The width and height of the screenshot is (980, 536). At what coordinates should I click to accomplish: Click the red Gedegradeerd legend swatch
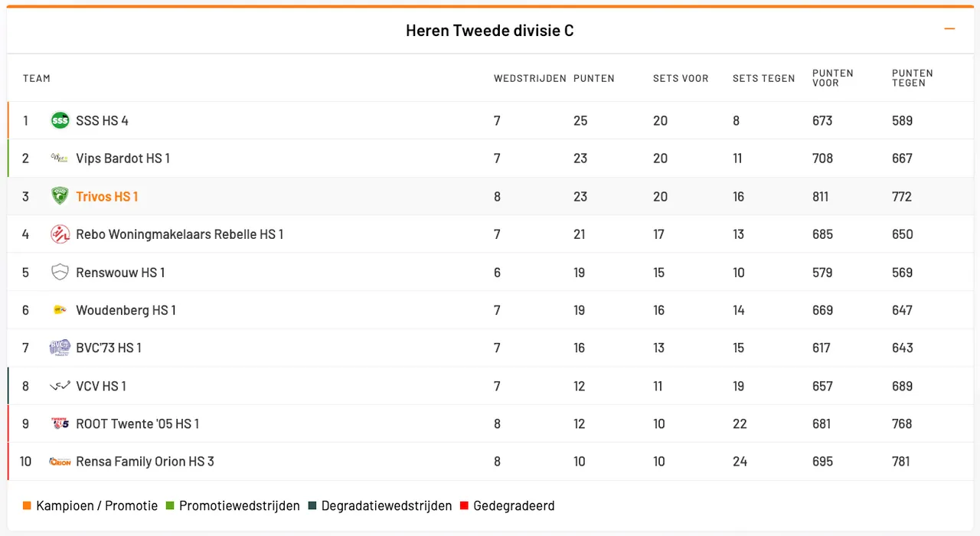tap(464, 506)
